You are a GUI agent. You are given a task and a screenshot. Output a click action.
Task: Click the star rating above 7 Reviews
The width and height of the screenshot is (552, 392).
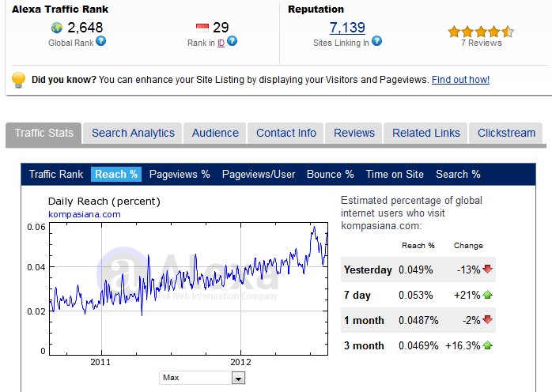481,32
